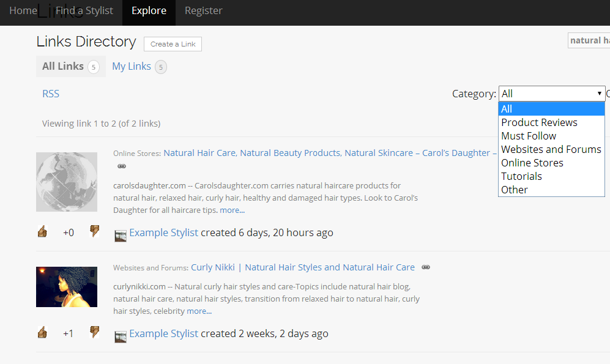Click thumbs up on Carol's Daughter link
Screen dimensions: 610x364
[42, 231]
